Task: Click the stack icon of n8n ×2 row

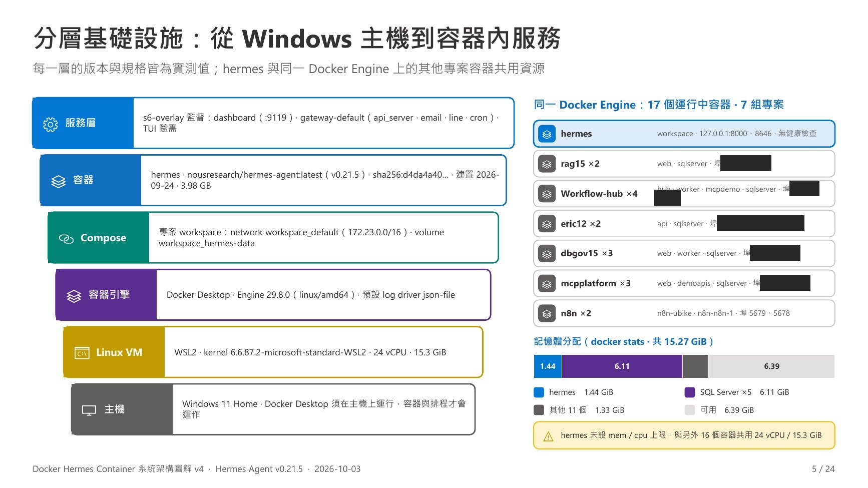Action: pyautogui.click(x=547, y=314)
